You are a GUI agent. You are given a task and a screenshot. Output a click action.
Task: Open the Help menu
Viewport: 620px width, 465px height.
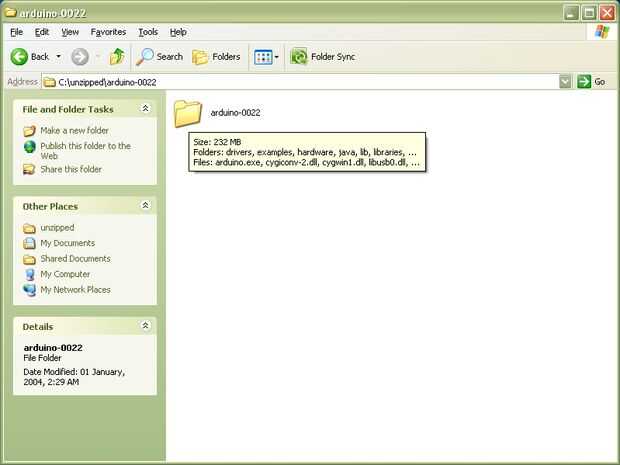click(x=178, y=32)
